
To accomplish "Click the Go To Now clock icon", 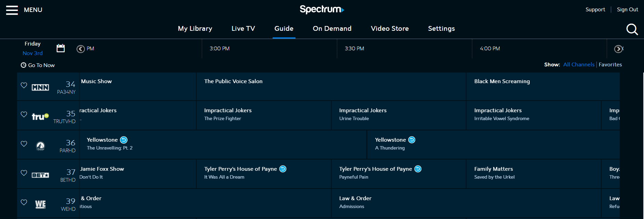I will 23,65.
